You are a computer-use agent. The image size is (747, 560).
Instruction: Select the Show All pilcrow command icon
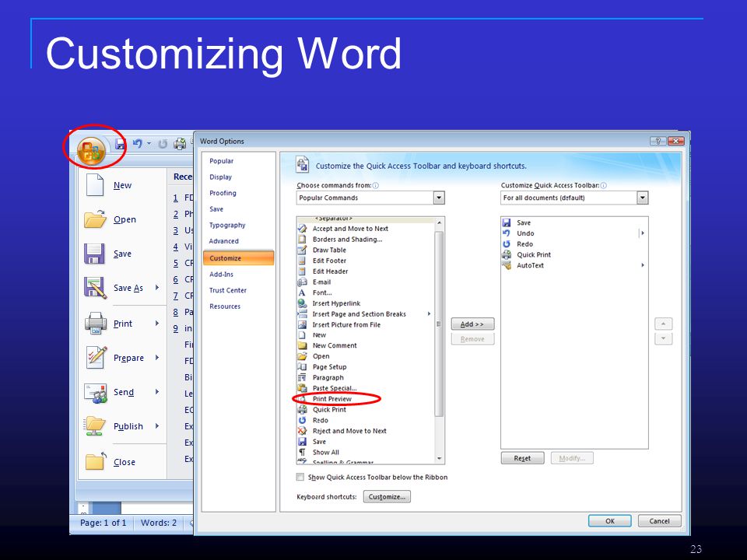pos(302,453)
